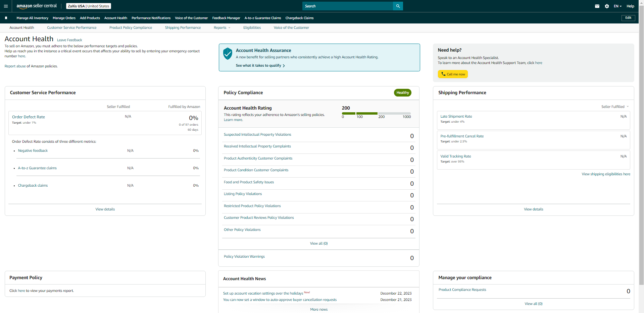Open A-to-z Guarantee claims metric link
Viewport: 644px width, 313px height.
[37, 168]
